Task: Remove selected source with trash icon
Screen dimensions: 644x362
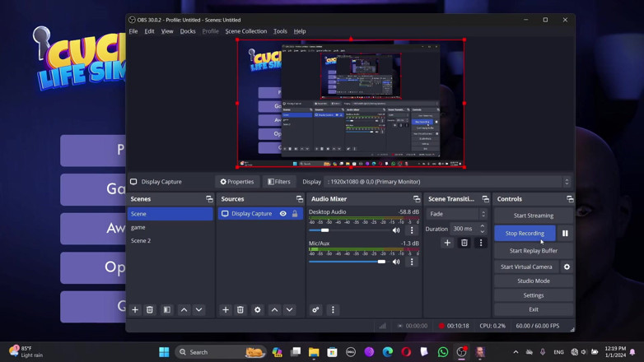Action: pyautogui.click(x=240, y=310)
